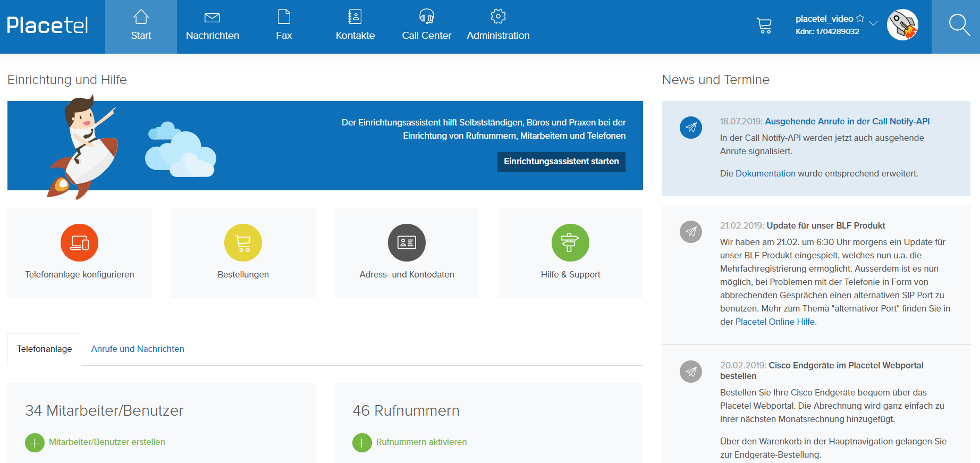Screen dimensions: 980x463
Task: Start the Einrichtungsassistent
Action: 561,162
